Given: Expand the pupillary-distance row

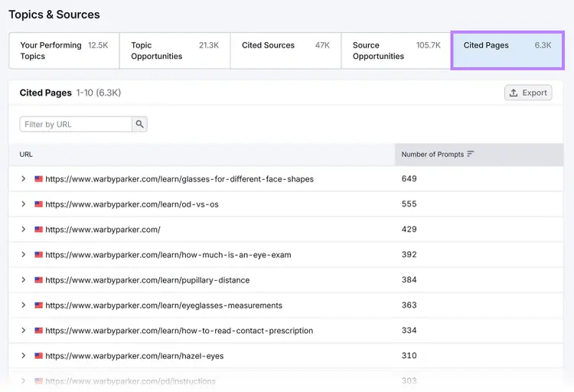Looking at the screenshot, I should [24, 280].
